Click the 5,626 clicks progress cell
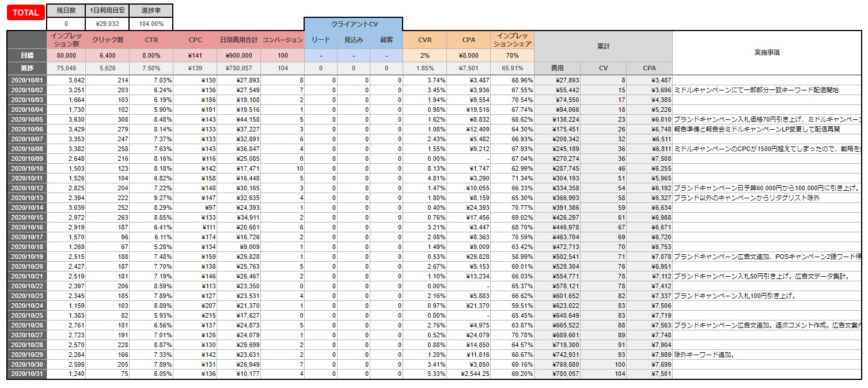The height and width of the screenshot is (388, 868). pos(108,68)
